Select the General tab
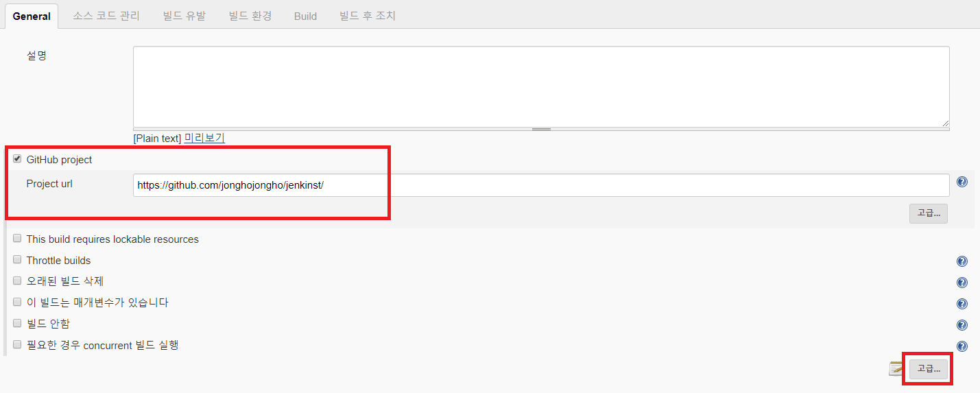 [32, 16]
